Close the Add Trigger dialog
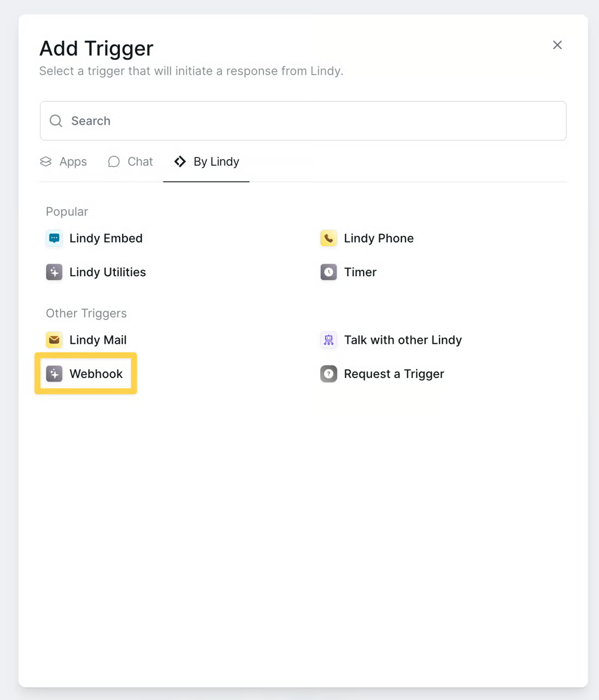The width and height of the screenshot is (599, 700). coord(557,45)
